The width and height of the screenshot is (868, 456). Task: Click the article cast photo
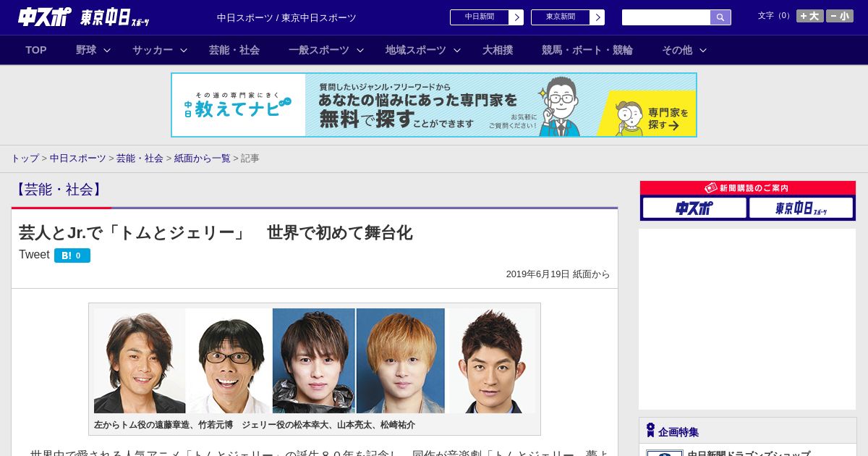click(315, 361)
